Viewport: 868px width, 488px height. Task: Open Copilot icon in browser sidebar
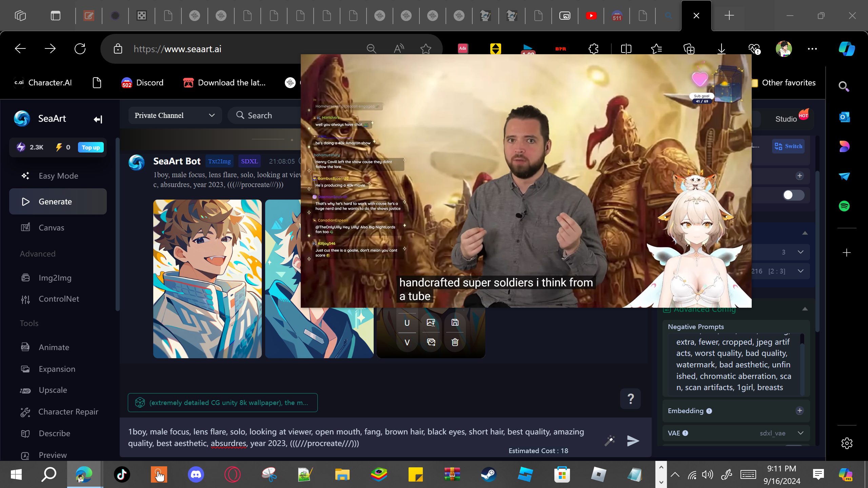(847, 49)
